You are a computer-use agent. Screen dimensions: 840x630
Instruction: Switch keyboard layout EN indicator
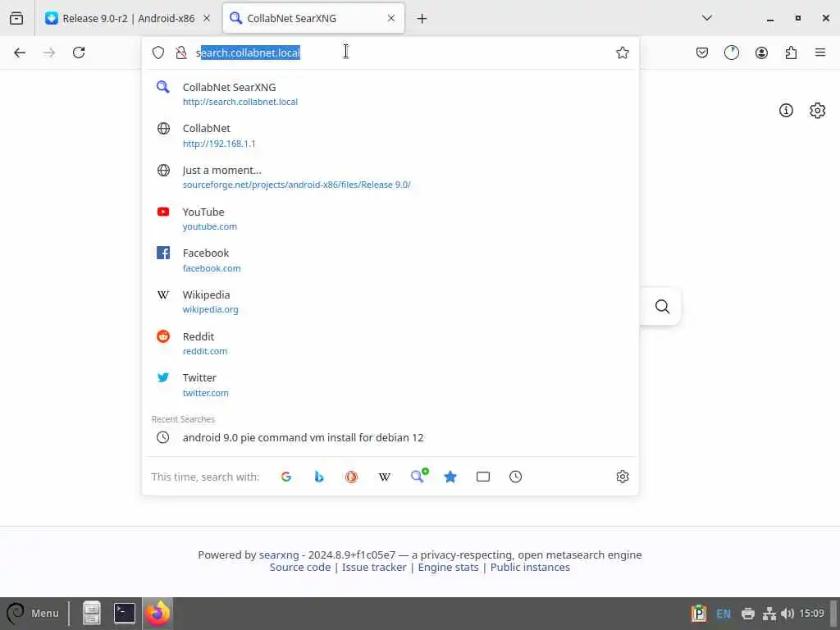(724, 614)
